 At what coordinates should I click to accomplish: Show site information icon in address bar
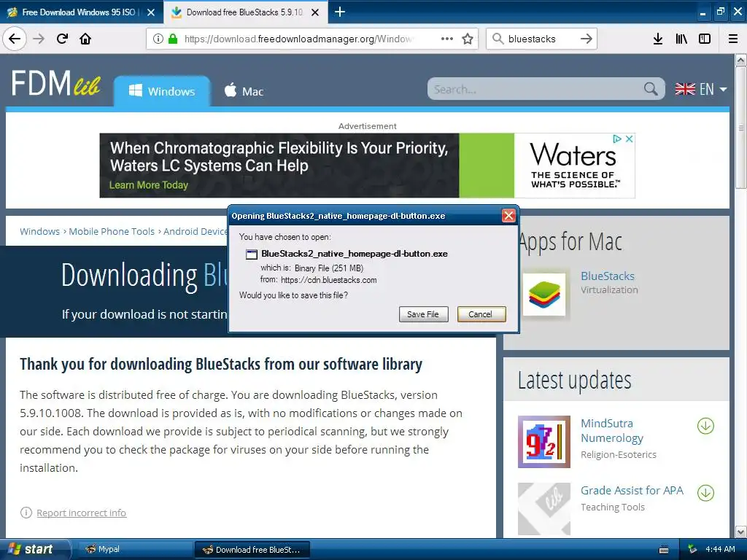tap(158, 39)
